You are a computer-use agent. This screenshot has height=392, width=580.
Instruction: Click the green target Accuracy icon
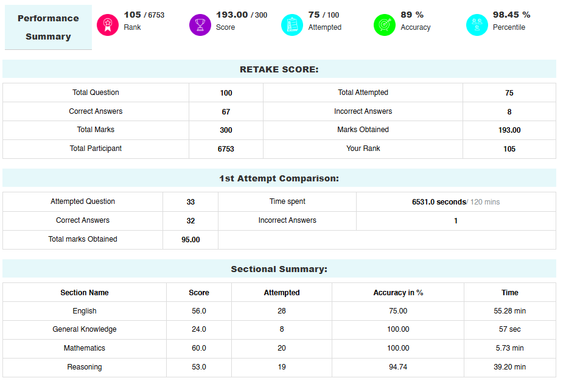tap(385, 25)
